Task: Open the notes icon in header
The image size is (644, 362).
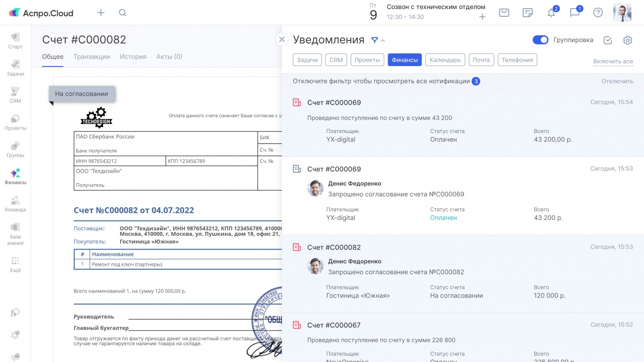Action: point(528,13)
